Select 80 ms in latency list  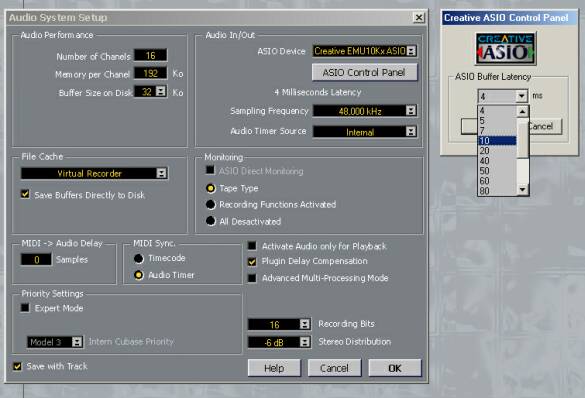tap(497, 191)
